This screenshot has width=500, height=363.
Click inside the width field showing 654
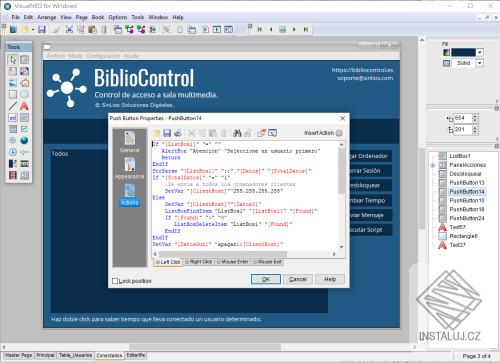(463, 118)
